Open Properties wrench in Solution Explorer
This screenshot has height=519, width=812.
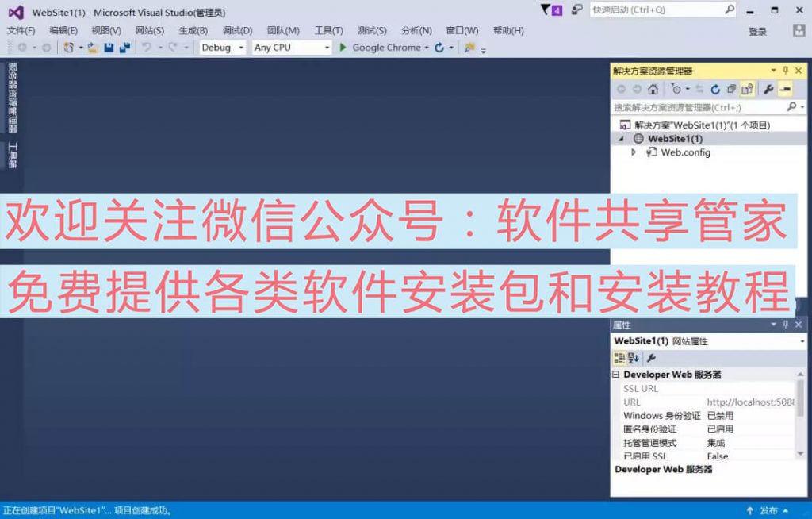pyautogui.click(x=768, y=89)
